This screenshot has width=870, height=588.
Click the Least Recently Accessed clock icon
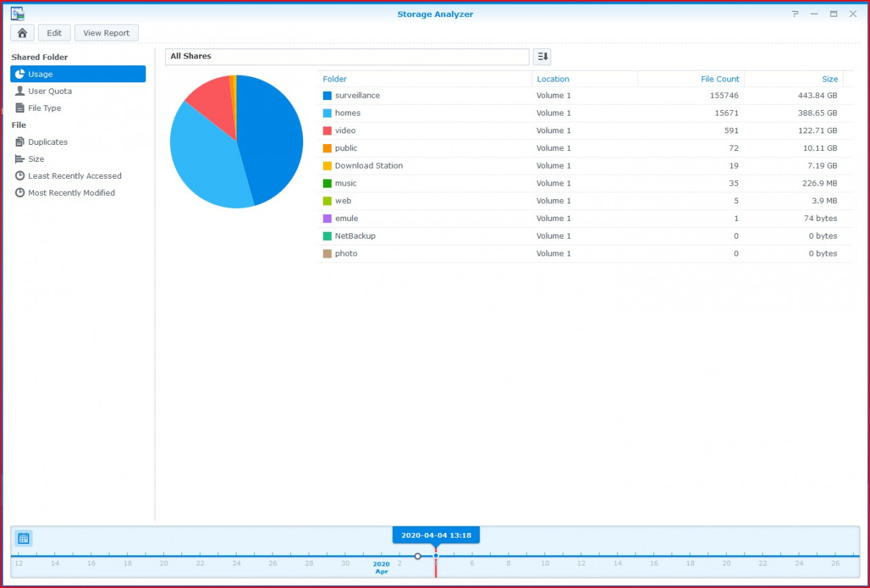coord(20,176)
